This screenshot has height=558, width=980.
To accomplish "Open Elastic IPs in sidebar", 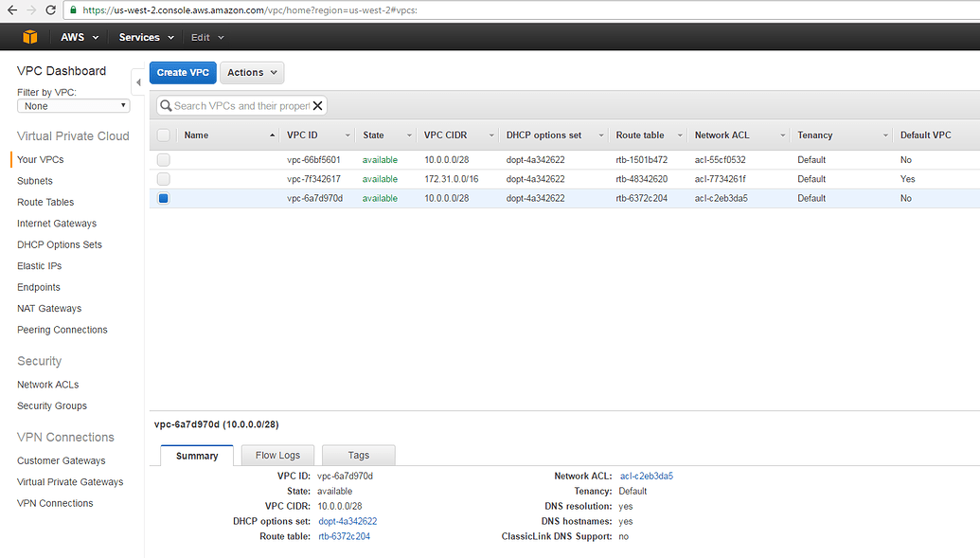I will point(40,266).
